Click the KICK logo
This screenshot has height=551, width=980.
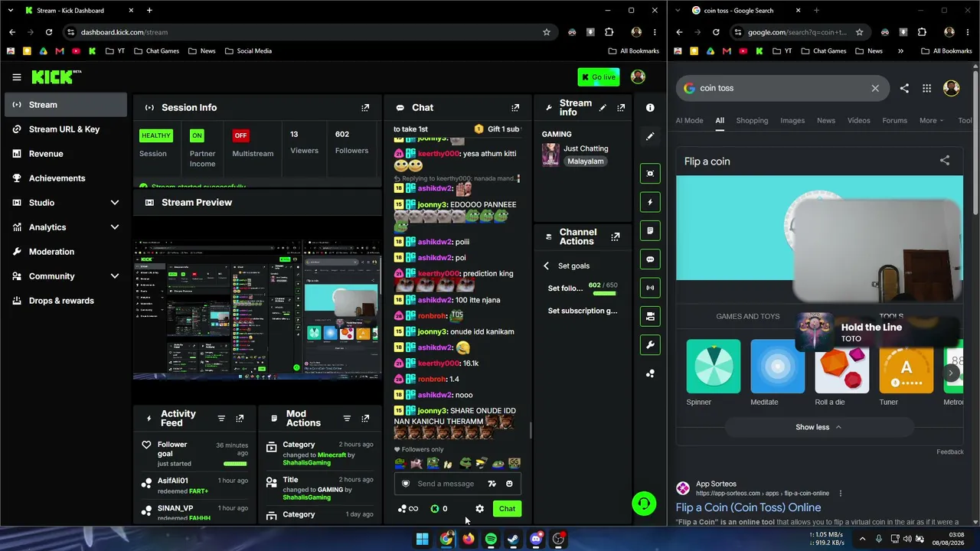(x=56, y=77)
